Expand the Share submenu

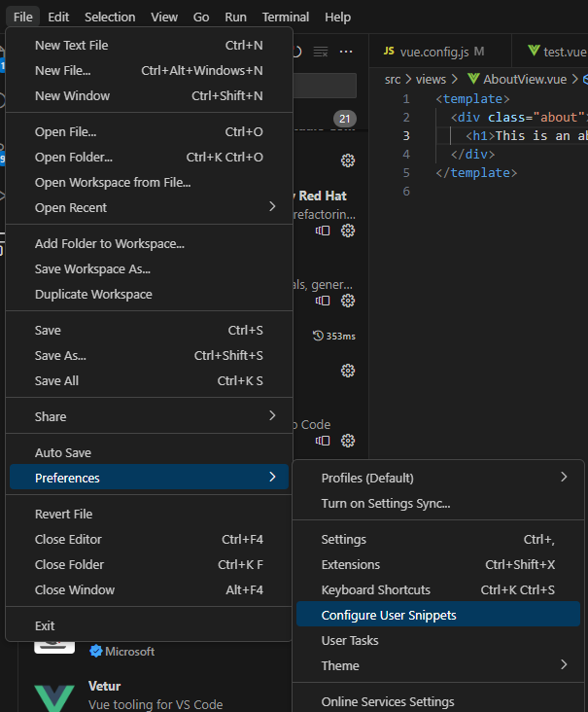(x=149, y=416)
